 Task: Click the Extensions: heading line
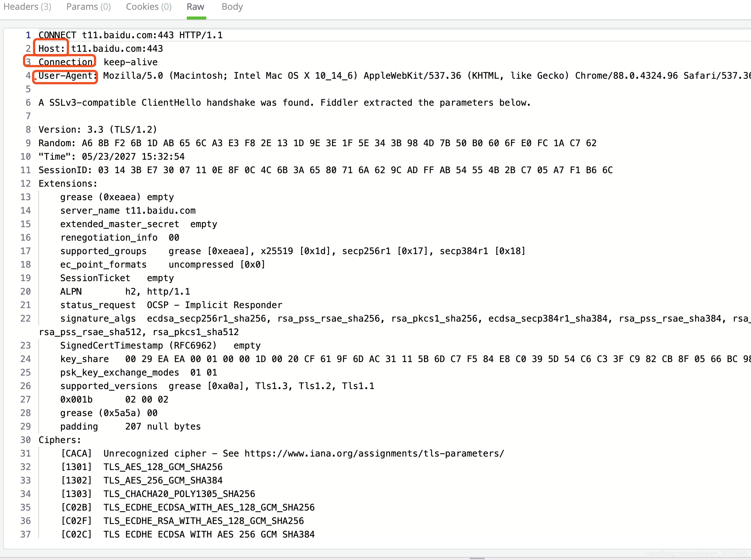click(x=68, y=184)
